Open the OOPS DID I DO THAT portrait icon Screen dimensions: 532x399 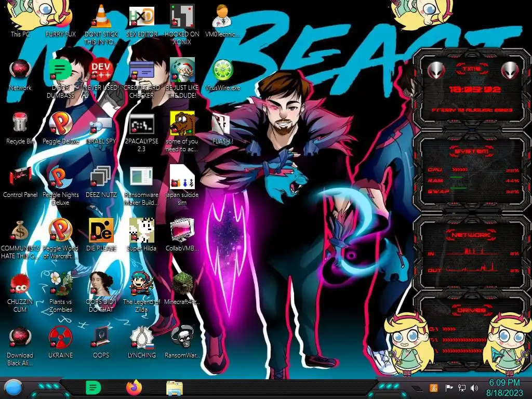(101, 292)
